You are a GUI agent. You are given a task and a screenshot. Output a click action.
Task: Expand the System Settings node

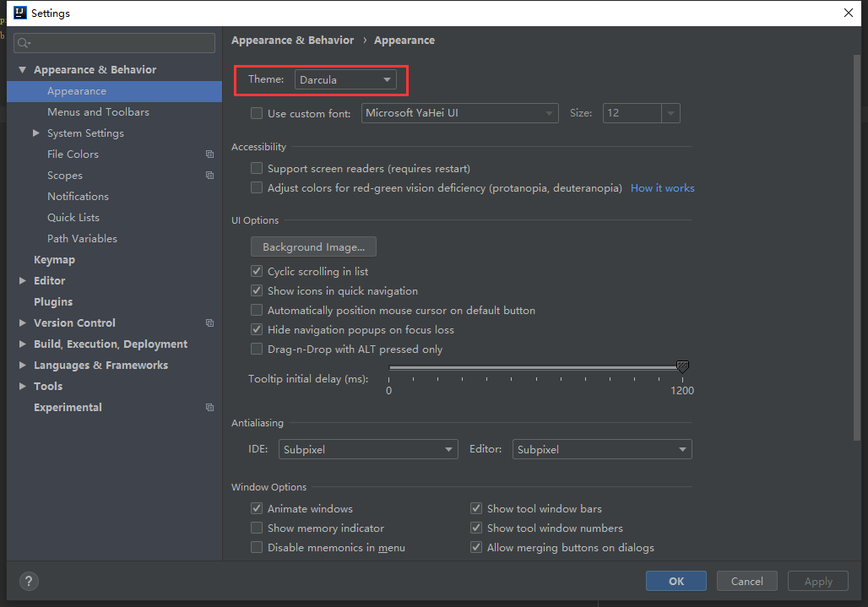click(x=36, y=133)
